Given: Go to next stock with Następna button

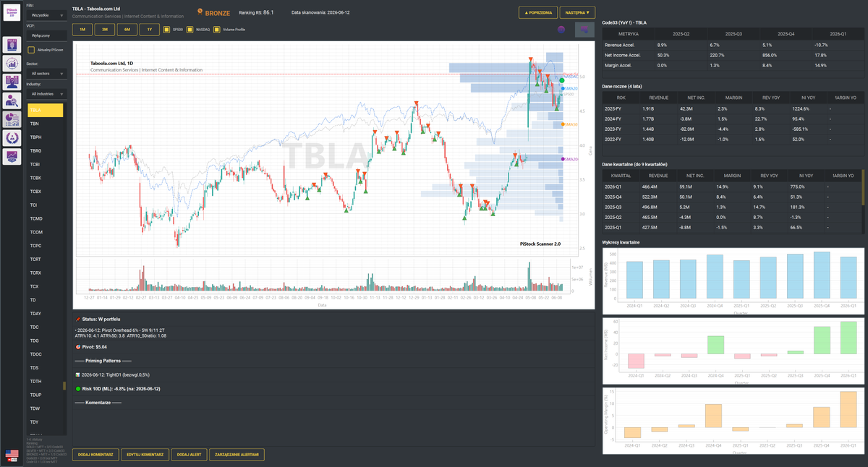Looking at the screenshot, I should (578, 12).
